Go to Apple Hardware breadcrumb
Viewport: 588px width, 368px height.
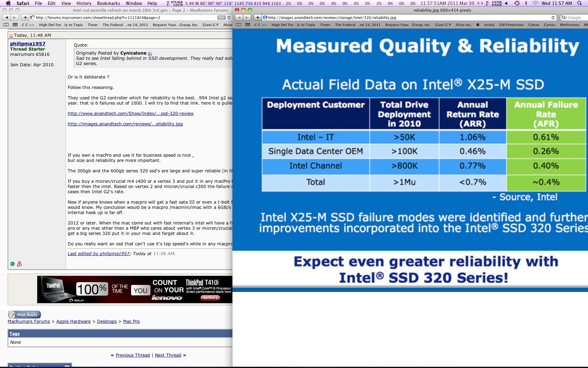(73, 321)
